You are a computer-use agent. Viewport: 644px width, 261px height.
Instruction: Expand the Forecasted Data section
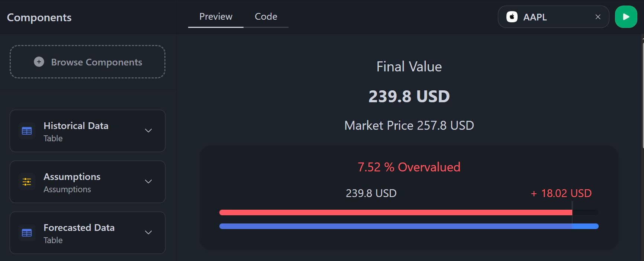pos(148,232)
